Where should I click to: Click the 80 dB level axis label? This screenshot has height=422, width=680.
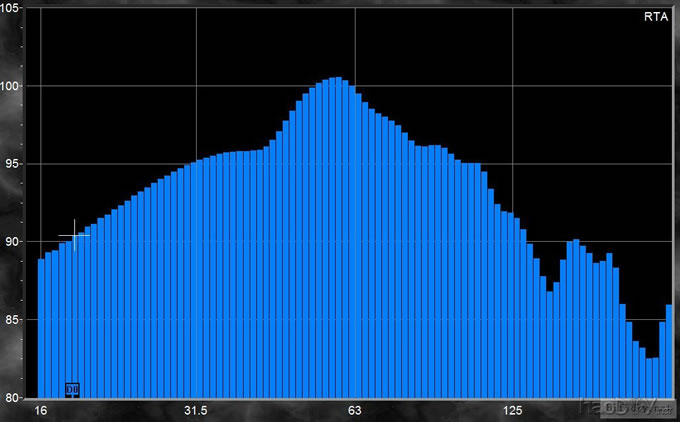click(x=14, y=397)
